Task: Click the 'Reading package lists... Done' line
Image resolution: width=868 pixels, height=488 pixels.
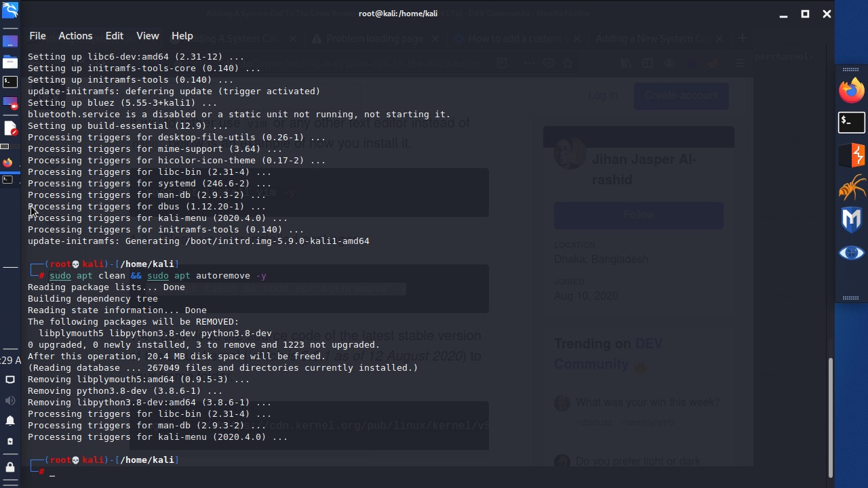Action: click(x=106, y=287)
